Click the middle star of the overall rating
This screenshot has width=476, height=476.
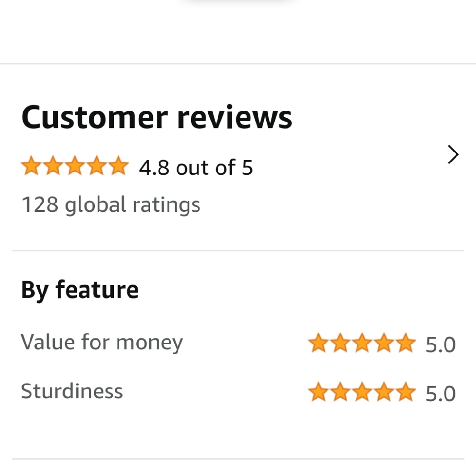pyautogui.click(x=75, y=167)
